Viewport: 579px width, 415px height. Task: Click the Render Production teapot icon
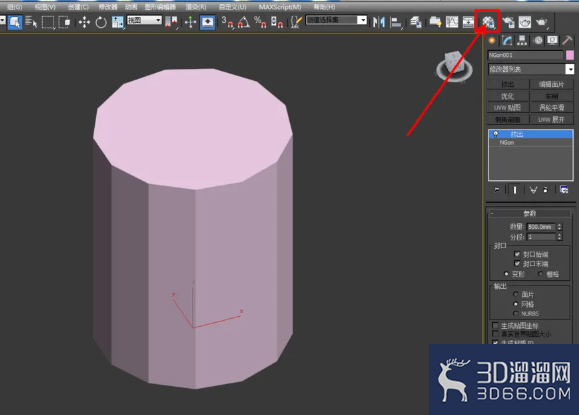point(541,22)
